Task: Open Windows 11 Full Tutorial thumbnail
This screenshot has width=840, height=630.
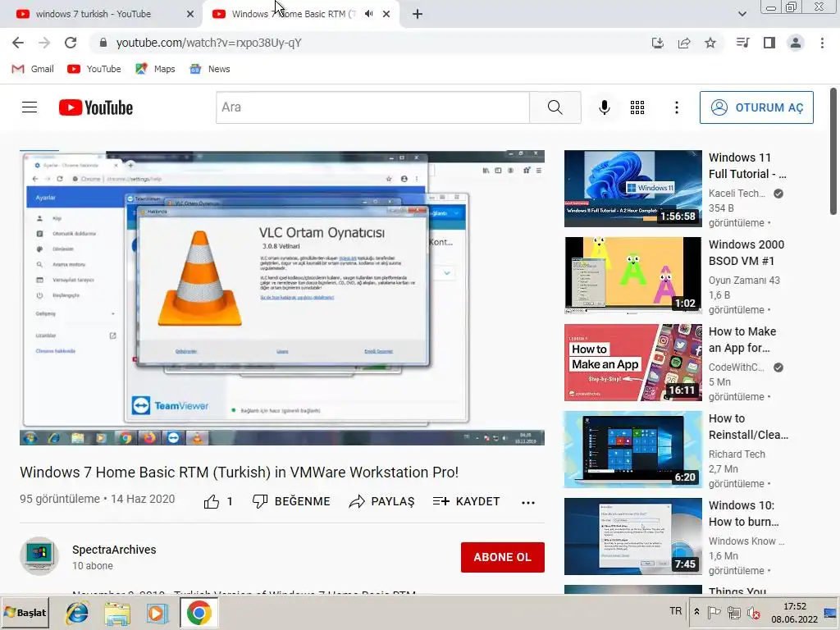Action: (632, 189)
